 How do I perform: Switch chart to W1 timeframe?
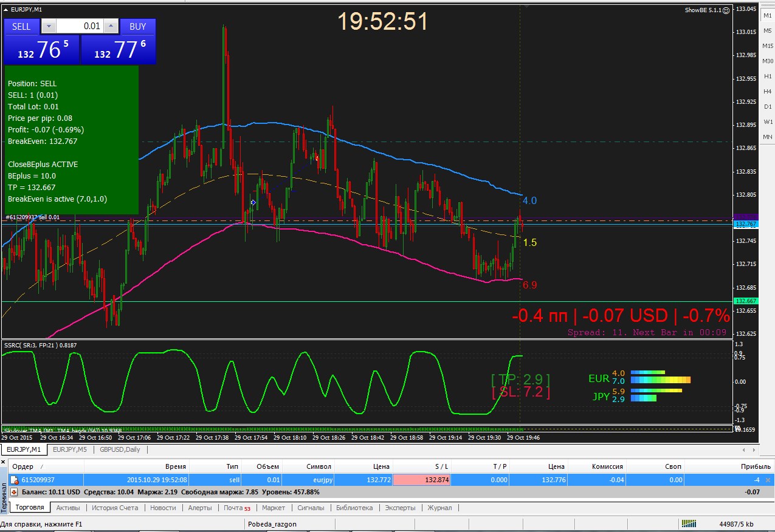(768, 122)
